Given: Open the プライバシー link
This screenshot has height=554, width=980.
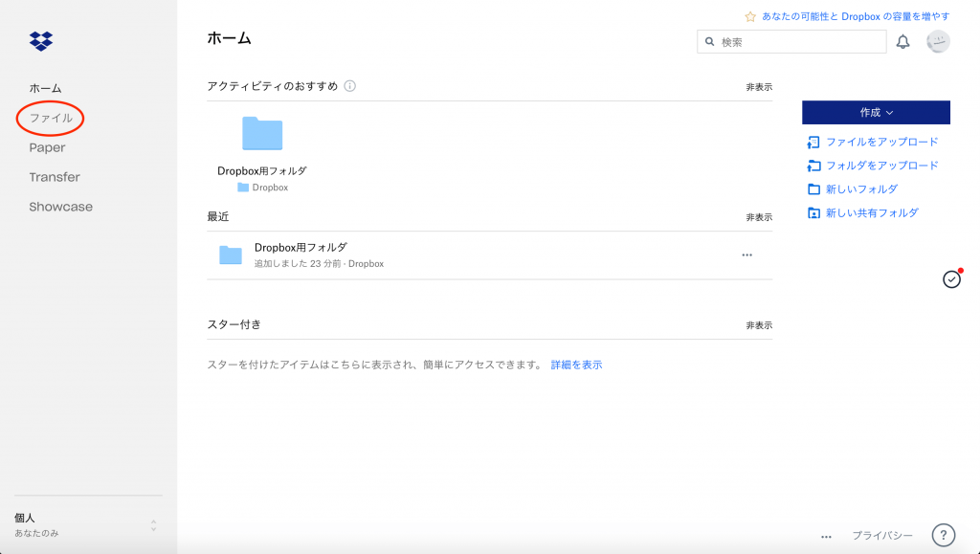Looking at the screenshot, I should pos(882,536).
